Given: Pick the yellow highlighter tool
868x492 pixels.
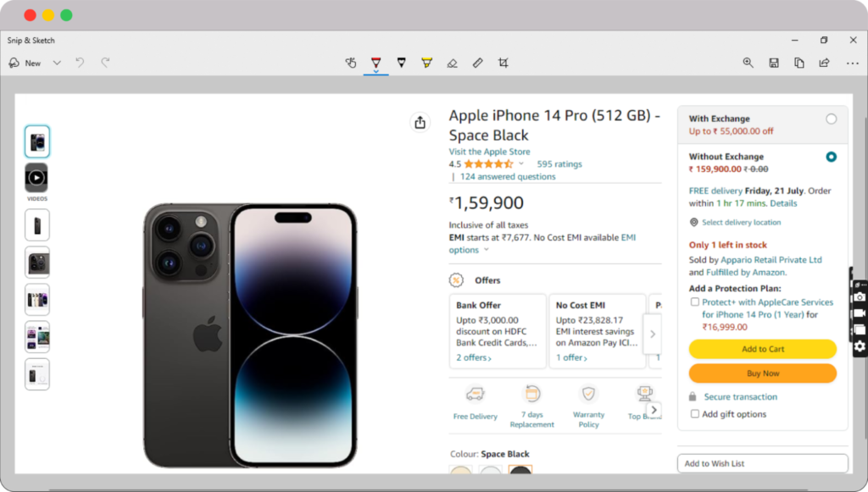Looking at the screenshot, I should [x=426, y=63].
